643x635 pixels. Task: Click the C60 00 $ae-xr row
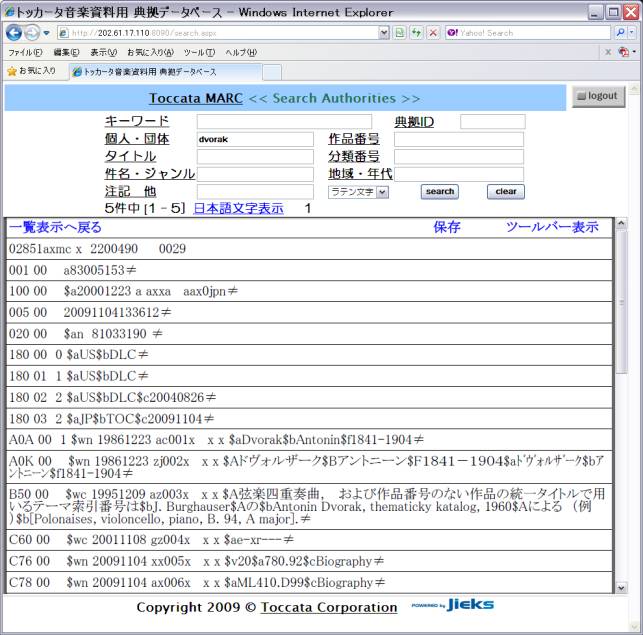click(x=309, y=540)
